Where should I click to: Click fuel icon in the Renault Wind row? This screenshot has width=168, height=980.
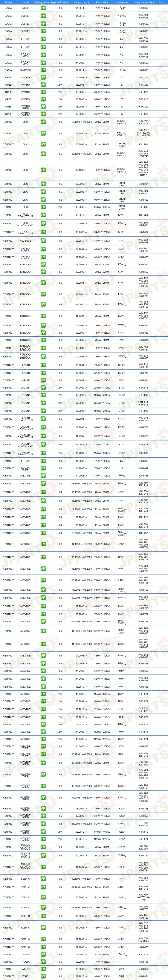coord(43,976)
